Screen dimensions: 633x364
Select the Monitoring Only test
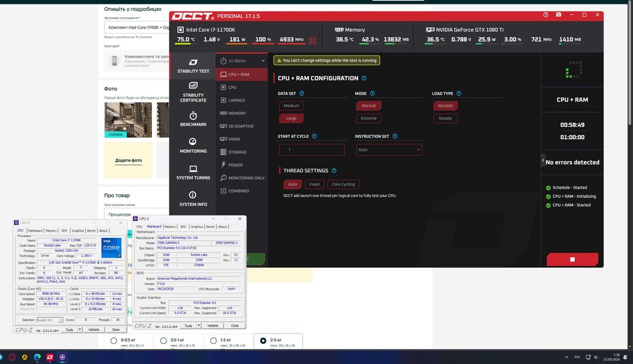[241, 178]
